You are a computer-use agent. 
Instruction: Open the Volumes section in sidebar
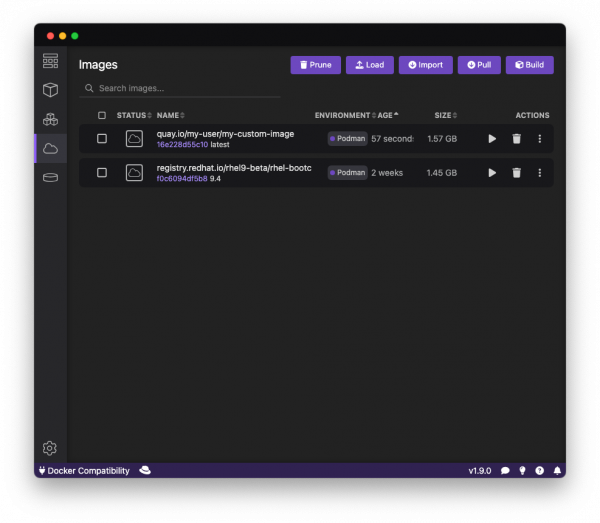click(51, 178)
